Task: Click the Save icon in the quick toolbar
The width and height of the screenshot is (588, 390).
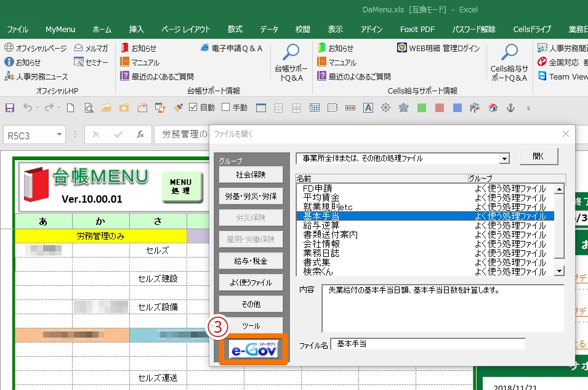Action: [10, 108]
